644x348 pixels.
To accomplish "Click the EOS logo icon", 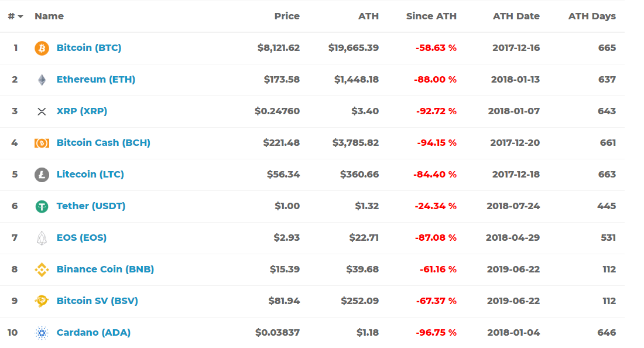I will 41,237.
